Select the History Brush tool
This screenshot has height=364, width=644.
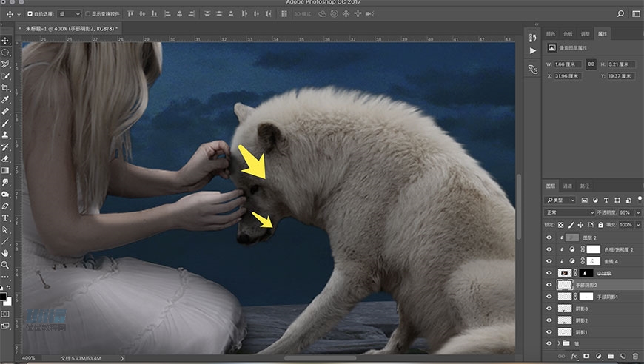tap(5, 147)
